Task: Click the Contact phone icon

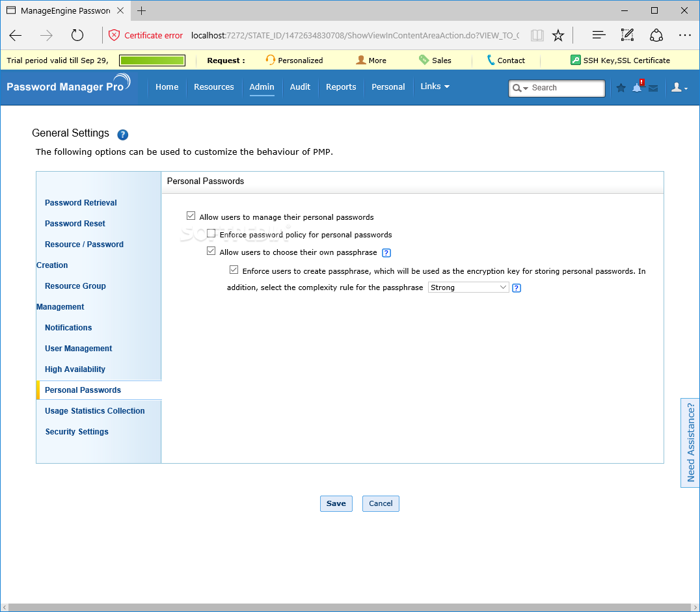Action: point(491,60)
